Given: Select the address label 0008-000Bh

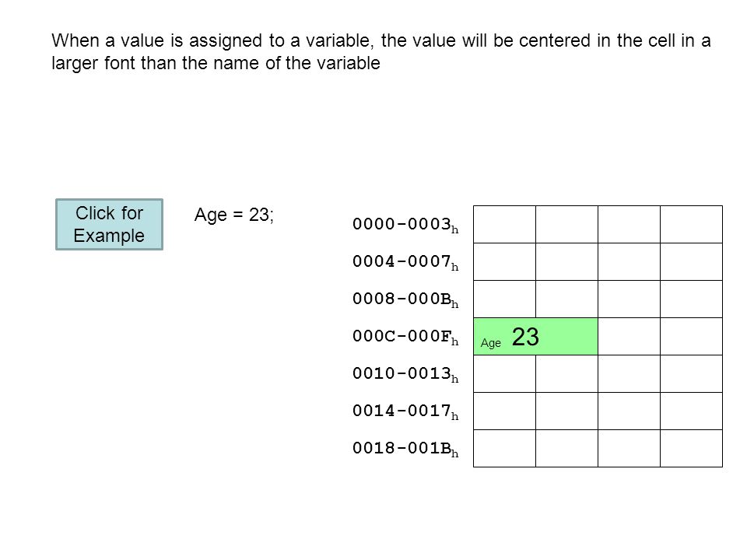Looking at the screenshot, I should (405, 299).
